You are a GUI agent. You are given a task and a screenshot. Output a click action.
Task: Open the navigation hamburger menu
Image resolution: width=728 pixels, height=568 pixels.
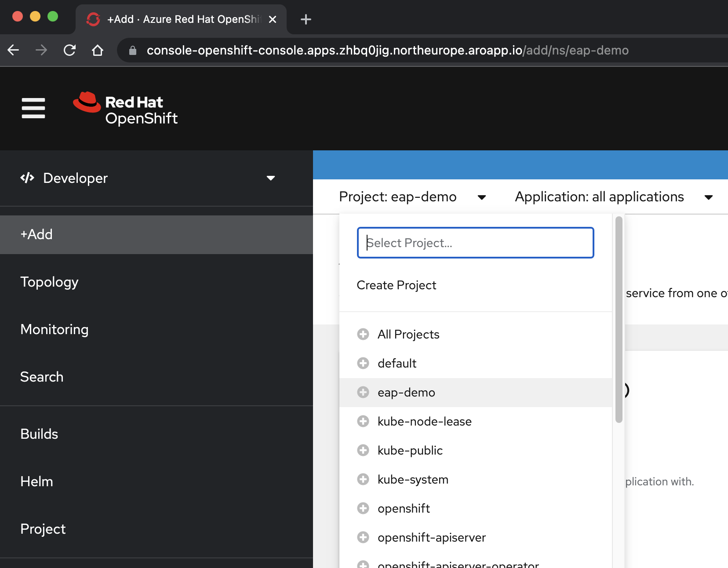point(33,108)
